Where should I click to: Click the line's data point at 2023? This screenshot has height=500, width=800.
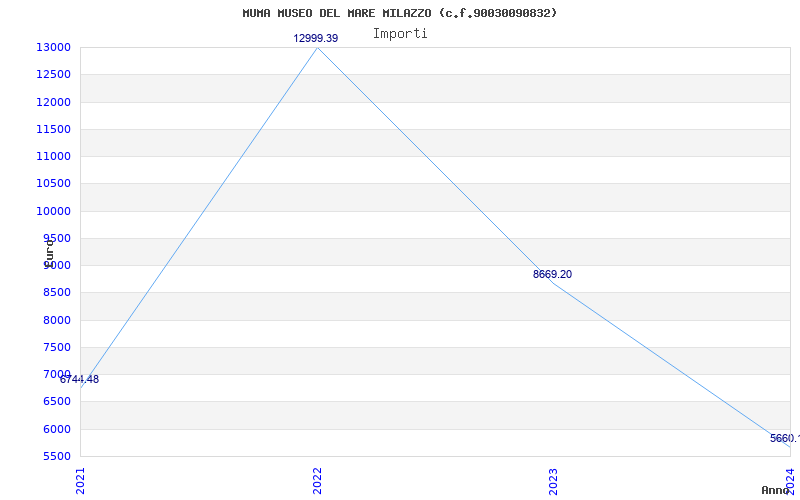[x=554, y=283]
